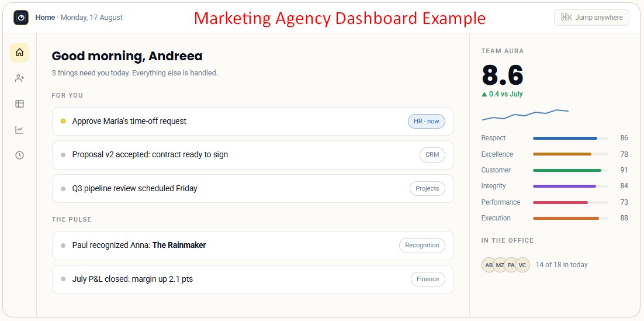Click the HR · now tag
This screenshot has width=644, height=321.
pyautogui.click(x=427, y=121)
